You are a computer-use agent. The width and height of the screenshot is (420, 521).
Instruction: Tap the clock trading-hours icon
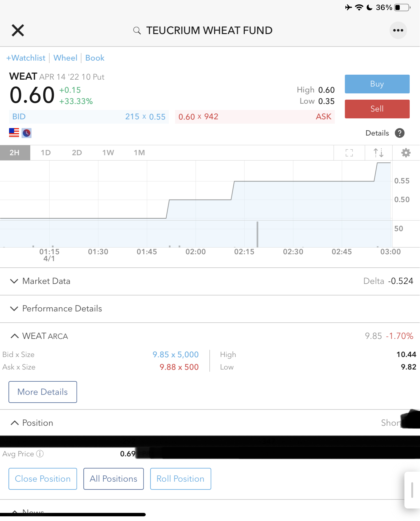(x=27, y=133)
